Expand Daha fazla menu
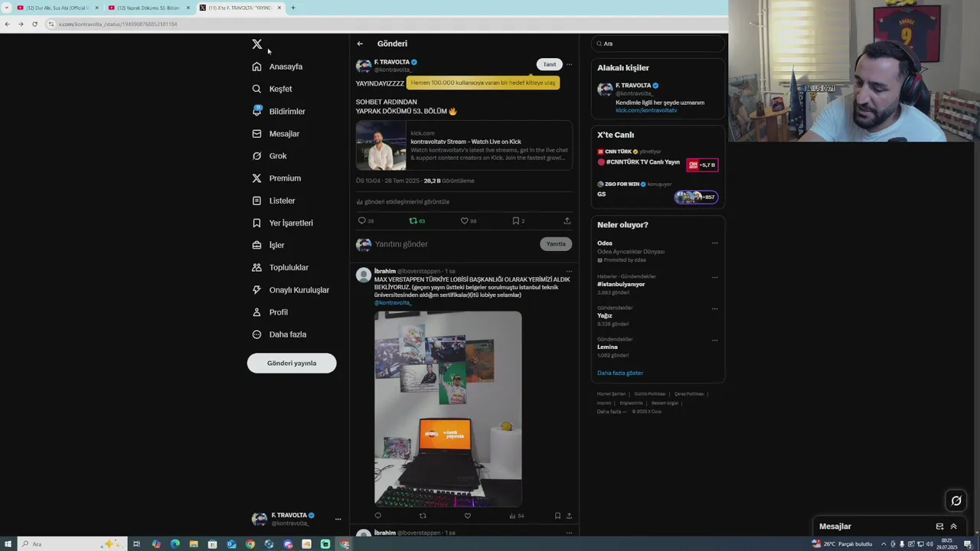The image size is (980, 551). (x=279, y=334)
